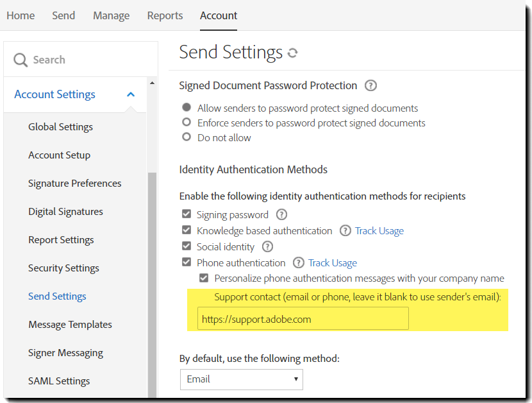Open Knowledge based authentication help icon
This screenshot has height=403, width=532.
[x=345, y=231]
